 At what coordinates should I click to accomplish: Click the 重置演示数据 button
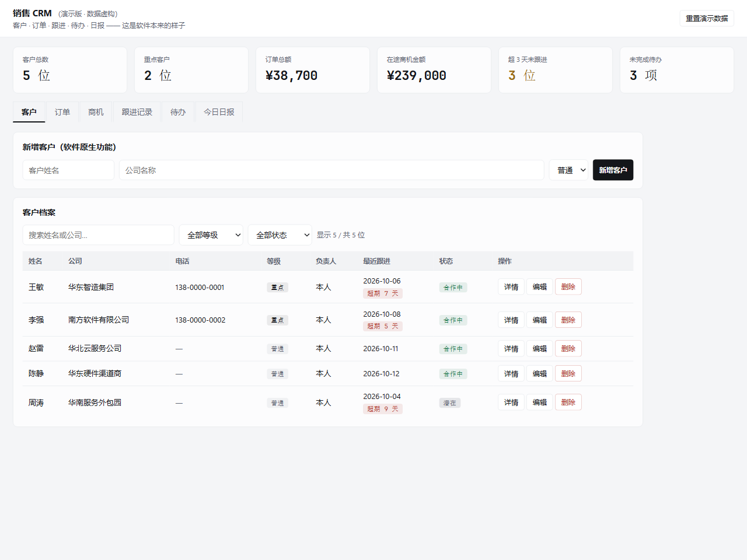pyautogui.click(x=707, y=18)
